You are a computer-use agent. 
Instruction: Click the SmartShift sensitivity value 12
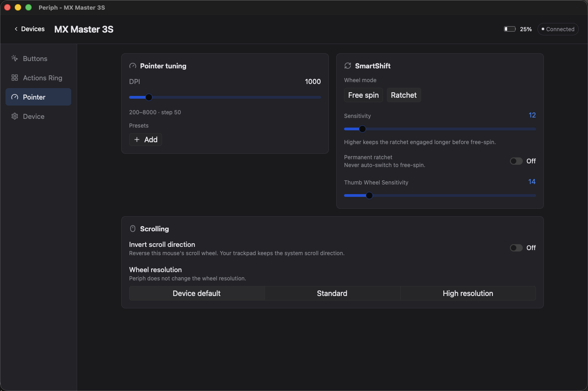532,115
